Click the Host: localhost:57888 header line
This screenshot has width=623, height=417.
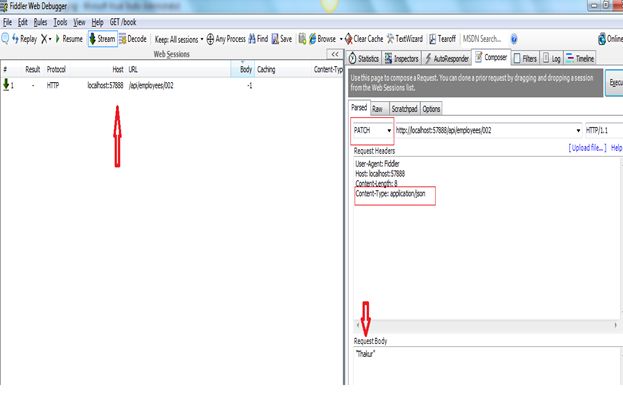[380, 174]
